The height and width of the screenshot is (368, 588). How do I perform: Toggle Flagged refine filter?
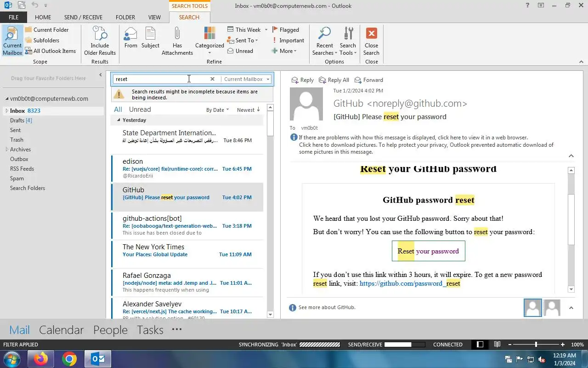pos(285,30)
